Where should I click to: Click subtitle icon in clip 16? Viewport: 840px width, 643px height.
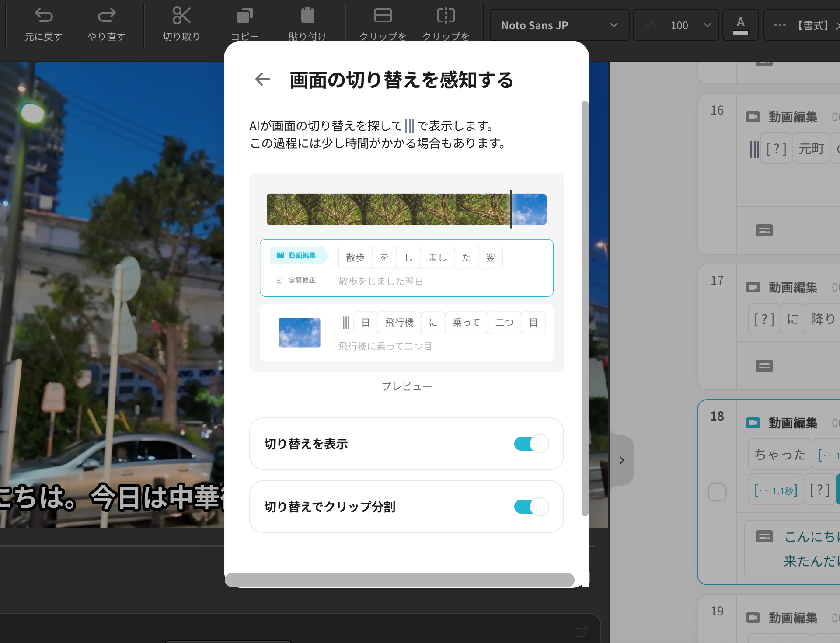pyautogui.click(x=764, y=230)
